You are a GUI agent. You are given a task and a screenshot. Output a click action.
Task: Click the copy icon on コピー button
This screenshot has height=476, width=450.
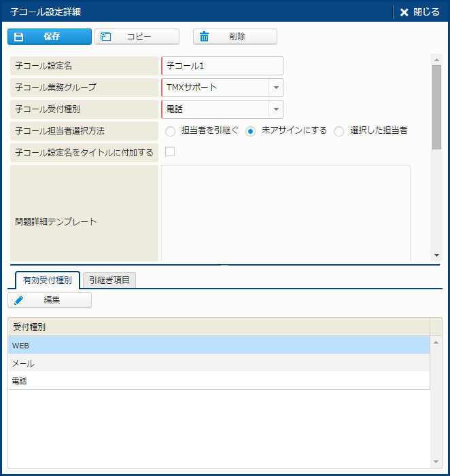tap(106, 37)
